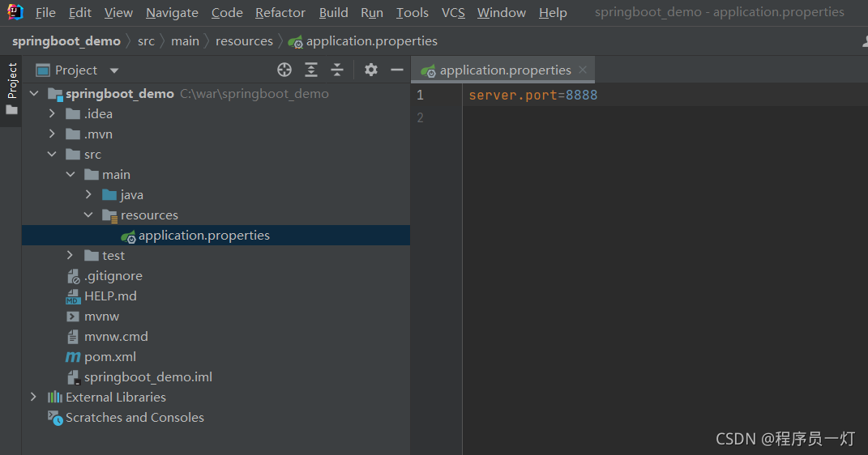Select pom.xml in the project tree
868x455 pixels.
[x=110, y=357]
